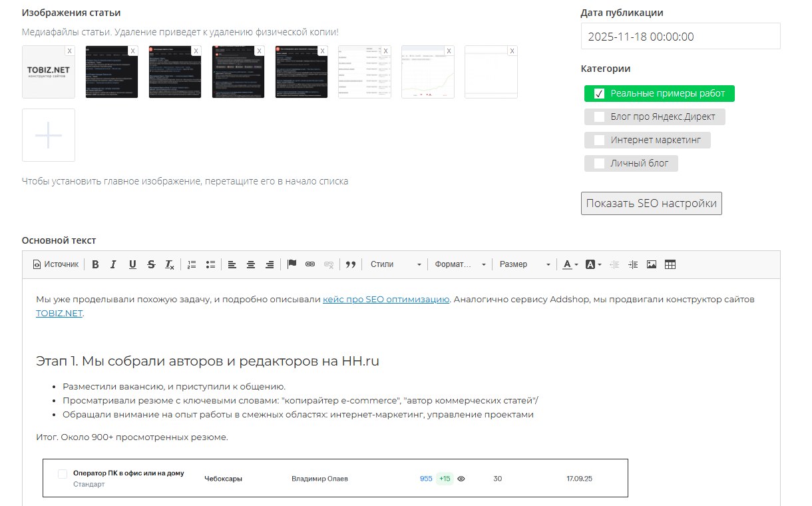The height and width of the screenshot is (506, 812).
Task: Insert a table into the editor
Action: coord(670,264)
